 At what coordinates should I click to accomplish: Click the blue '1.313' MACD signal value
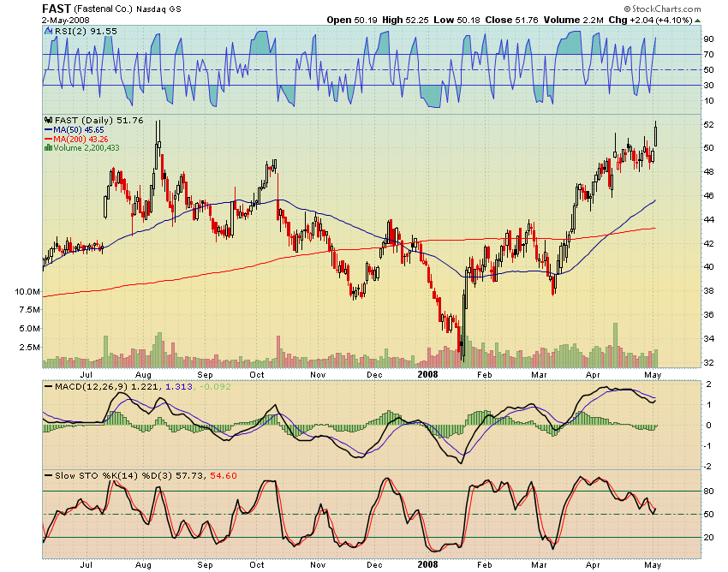178,386
